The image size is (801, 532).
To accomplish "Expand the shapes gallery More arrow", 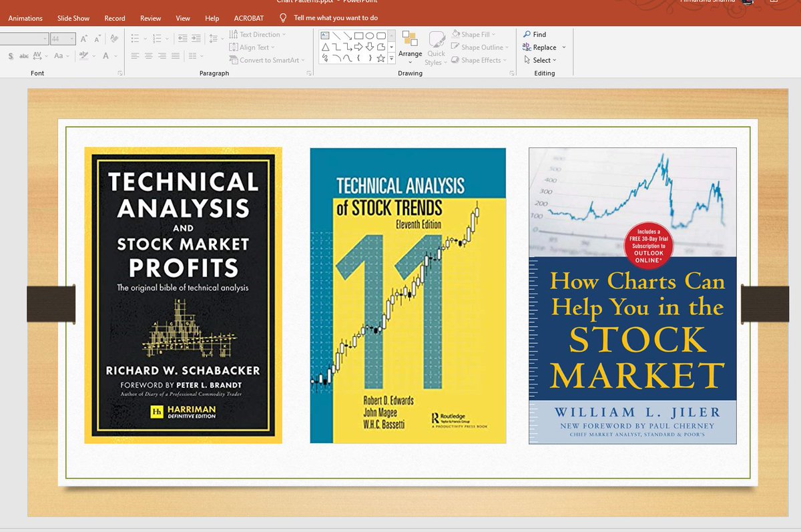I will (x=391, y=59).
